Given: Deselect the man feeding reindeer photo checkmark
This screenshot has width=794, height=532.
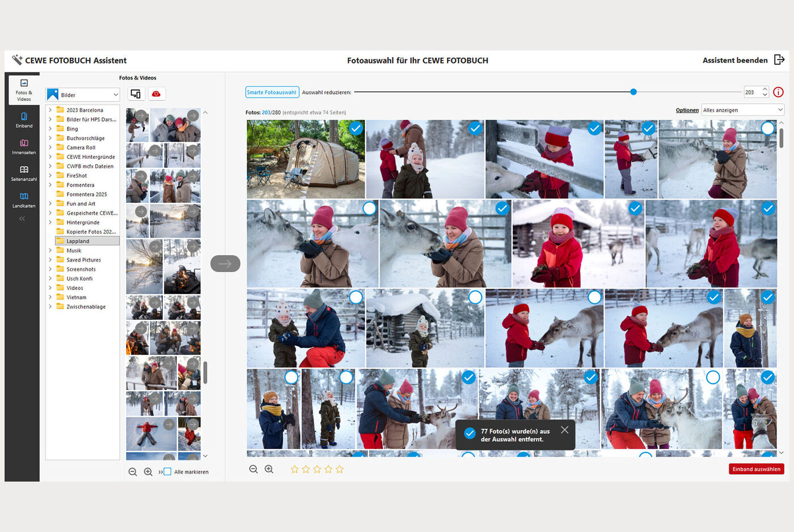Looking at the screenshot, I should pyautogui.click(x=468, y=377).
